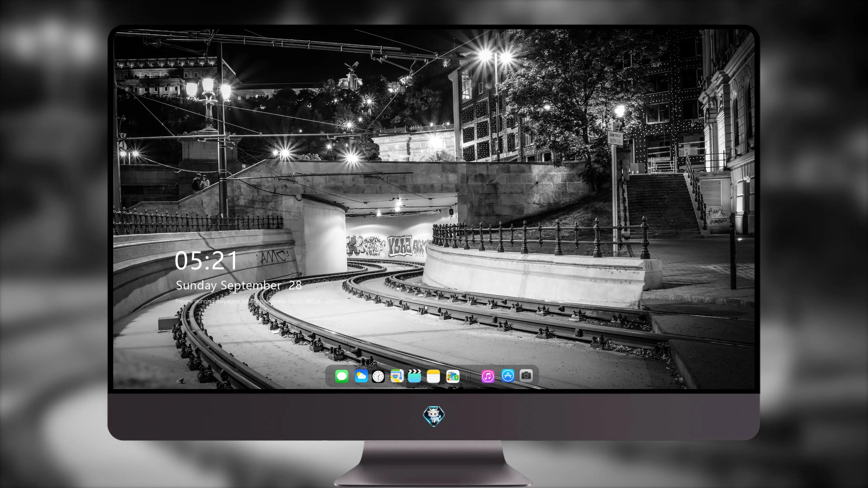Launch the Videos clapperboard app

pyautogui.click(x=415, y=376)
